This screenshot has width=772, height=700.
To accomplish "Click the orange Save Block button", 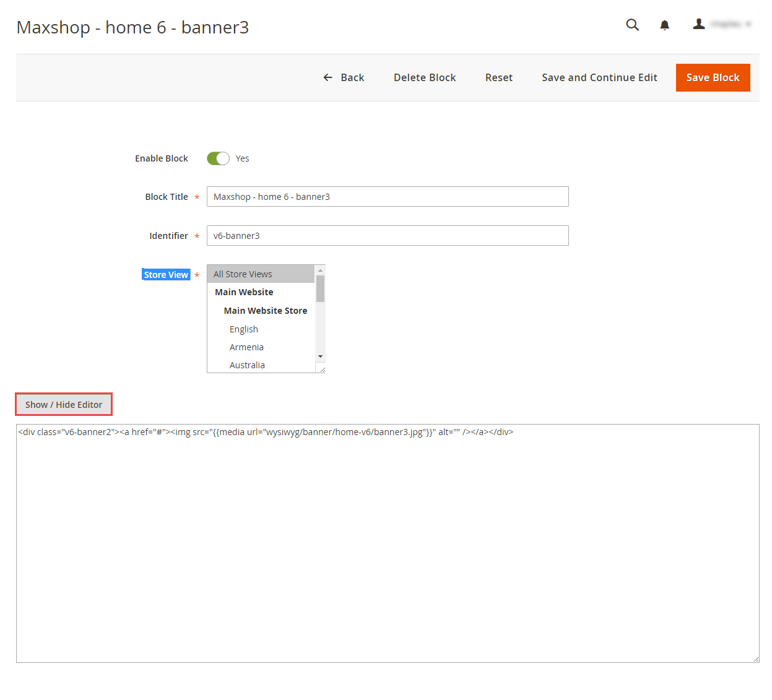I will (713, 77).
